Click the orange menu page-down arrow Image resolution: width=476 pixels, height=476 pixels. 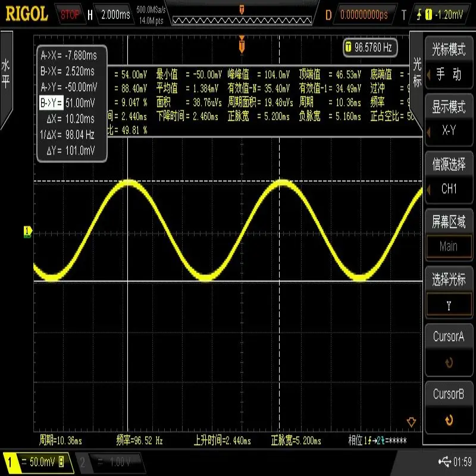[411, 422]
